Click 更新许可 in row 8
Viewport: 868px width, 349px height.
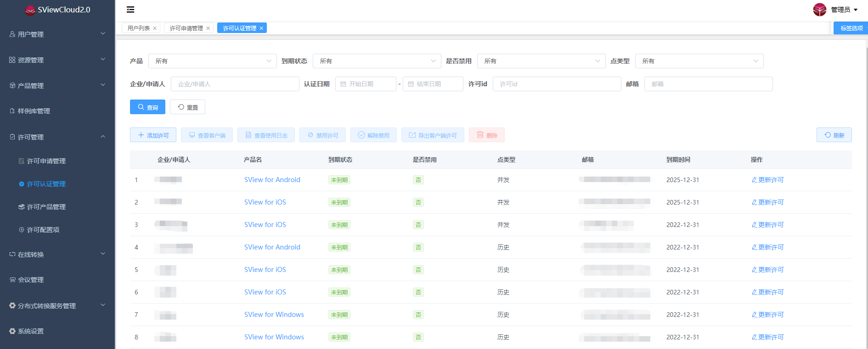767,337
